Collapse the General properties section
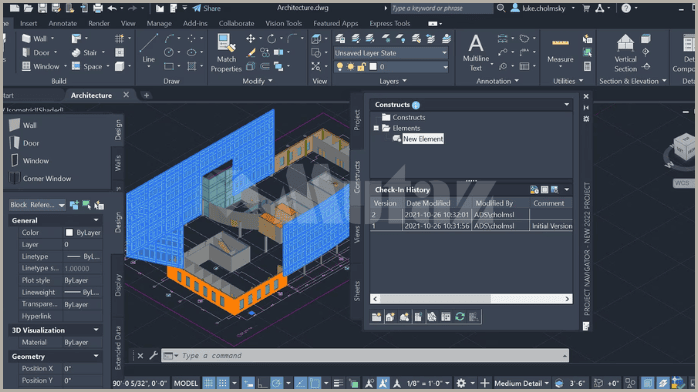698x392 pixels. (x=96, y=220)
